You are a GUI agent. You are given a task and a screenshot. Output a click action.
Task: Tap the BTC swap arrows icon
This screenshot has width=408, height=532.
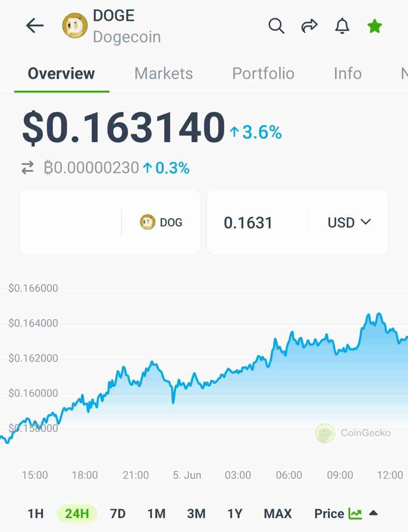(28, 168)
